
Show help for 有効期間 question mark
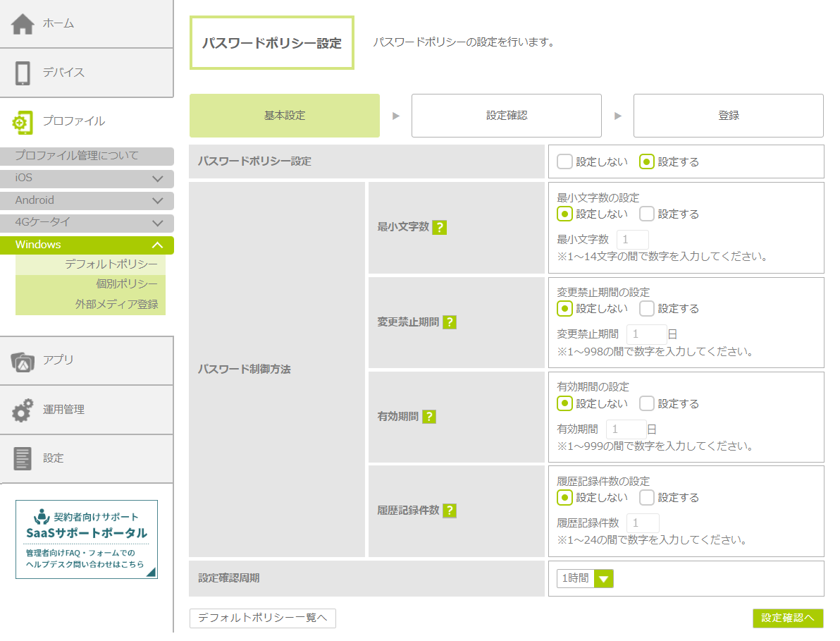pyautogui.click(x=428, y=417)
